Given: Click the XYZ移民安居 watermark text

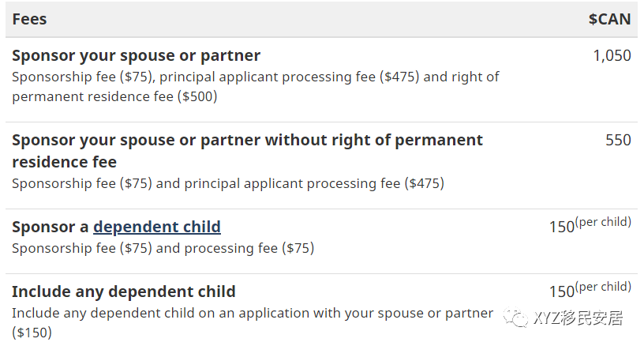Looking at the screenshot, I should 578,318.
